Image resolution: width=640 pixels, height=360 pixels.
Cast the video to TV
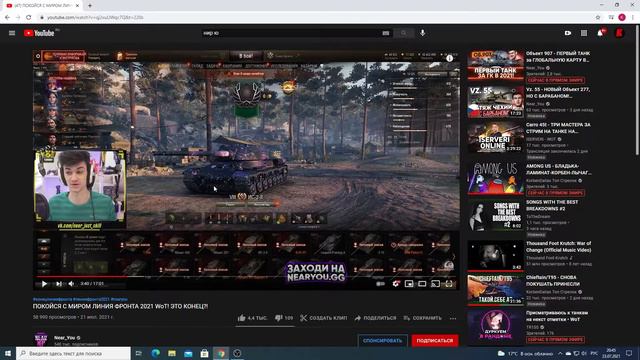coord(436,284)
